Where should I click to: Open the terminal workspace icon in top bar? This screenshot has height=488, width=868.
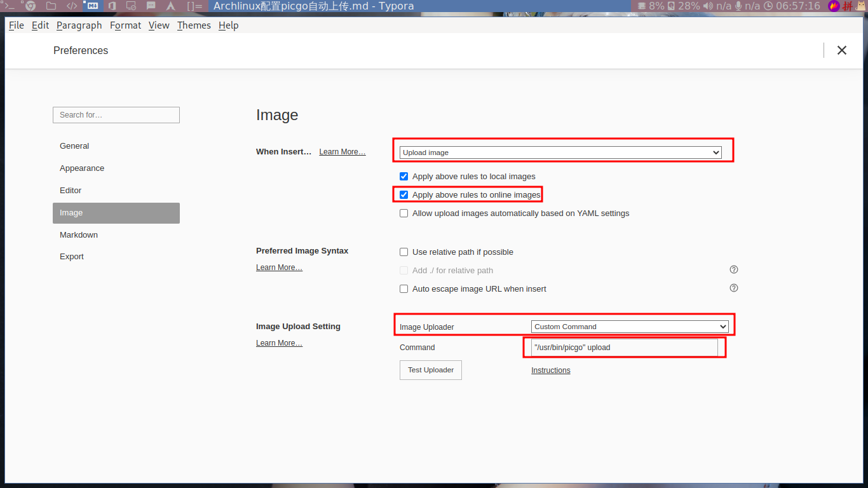(x=10, y=6)
